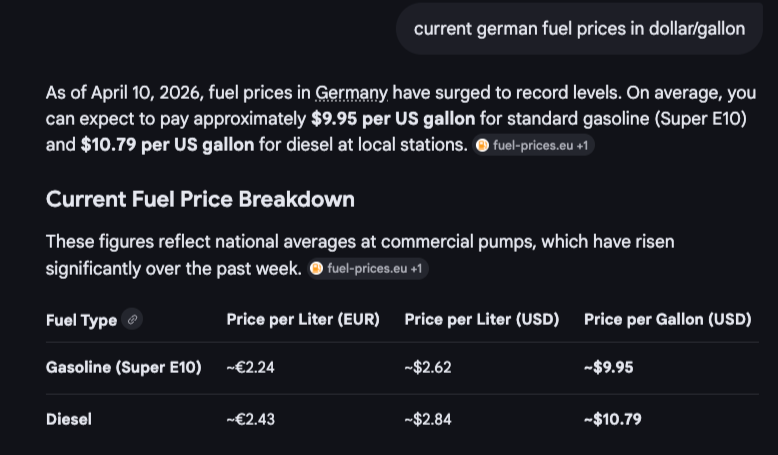Click the Price per Liter (USD) header

481,320
